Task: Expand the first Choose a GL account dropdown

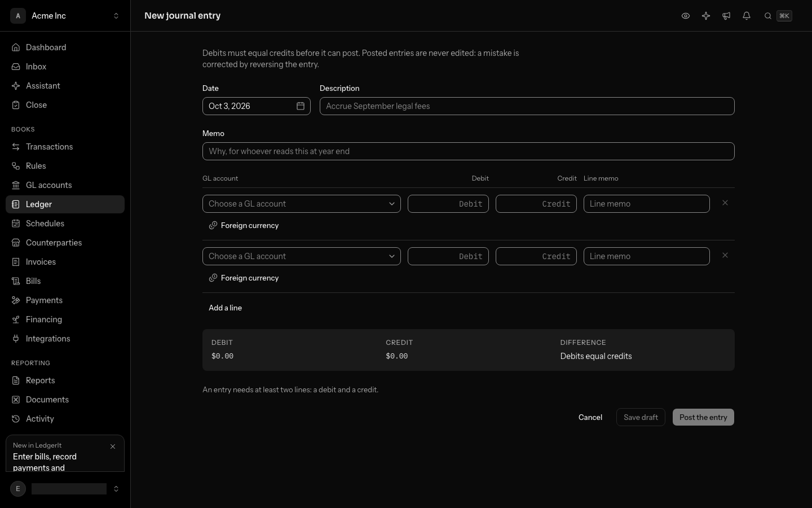Action: [x=302, y=204]
